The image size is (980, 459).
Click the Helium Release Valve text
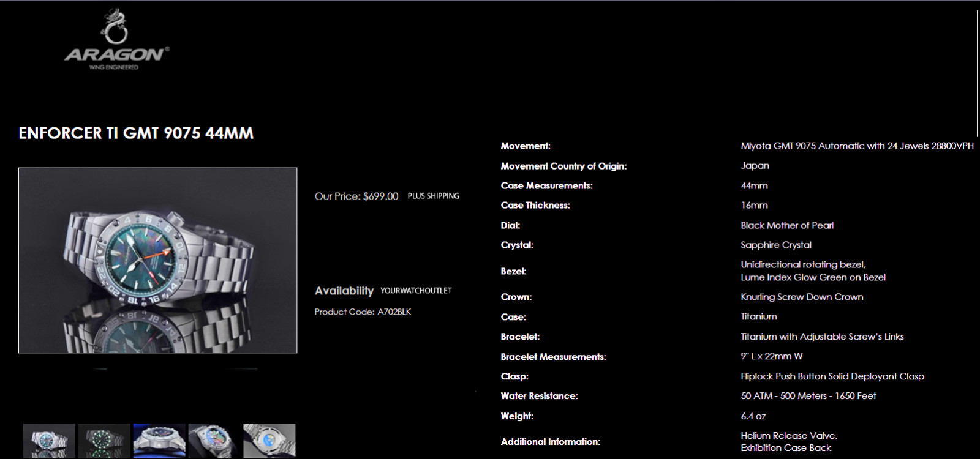(x=789, y=436)
